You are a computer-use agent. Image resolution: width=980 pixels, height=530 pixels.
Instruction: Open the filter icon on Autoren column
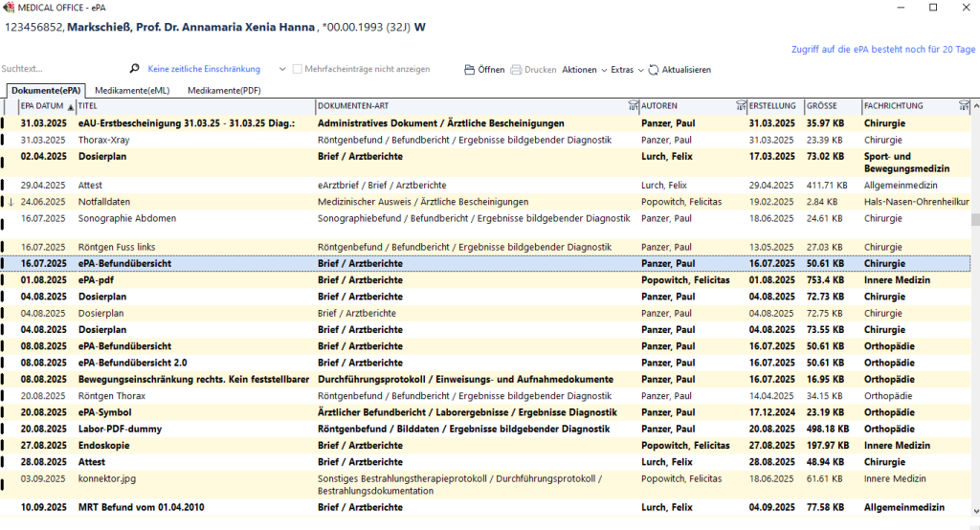[x=740, y=105]
